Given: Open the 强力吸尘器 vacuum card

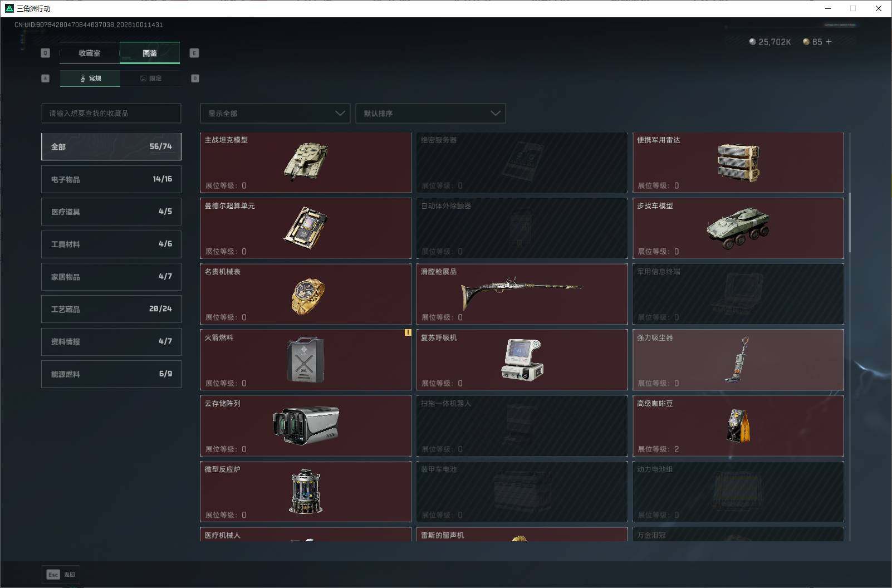Looking at the screenshot, I should pyautogui.click(x=738, y=360).
